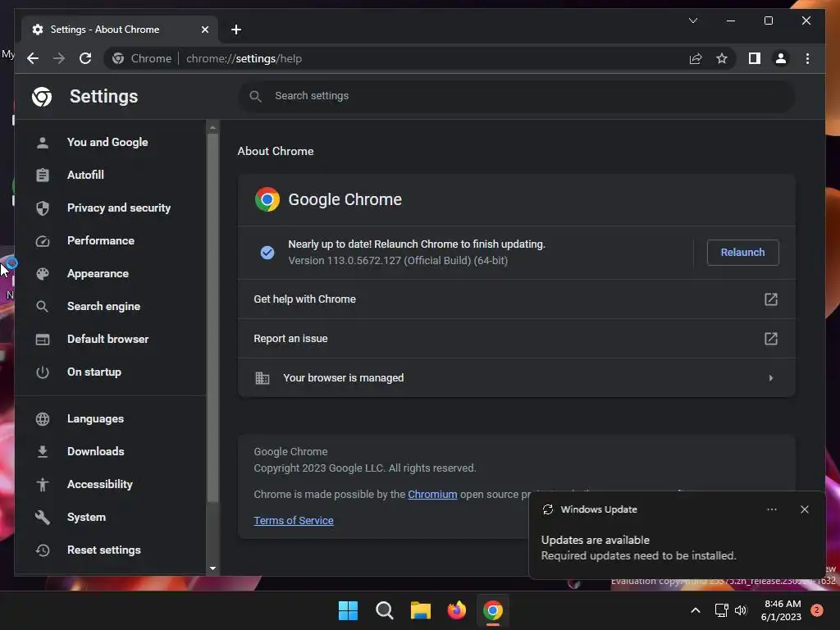840x630 pixels.
Task: Open Windows Start menu
Action: pos(348,610)
